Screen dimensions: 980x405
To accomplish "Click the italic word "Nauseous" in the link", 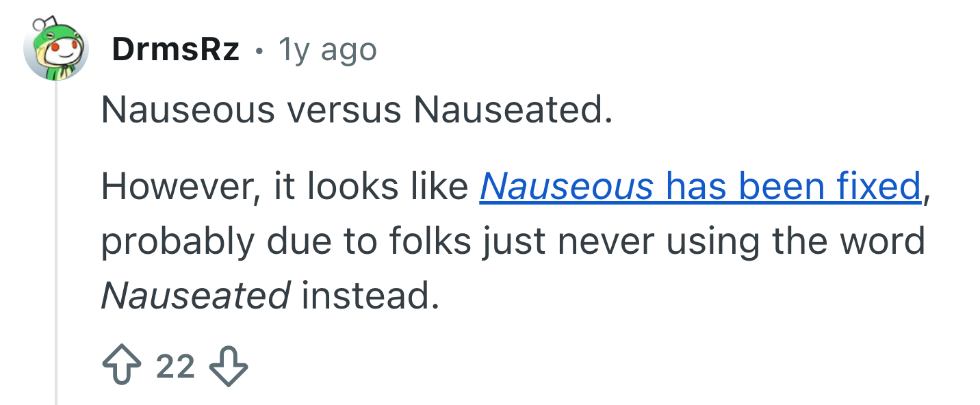I will (x=567, y=186).
